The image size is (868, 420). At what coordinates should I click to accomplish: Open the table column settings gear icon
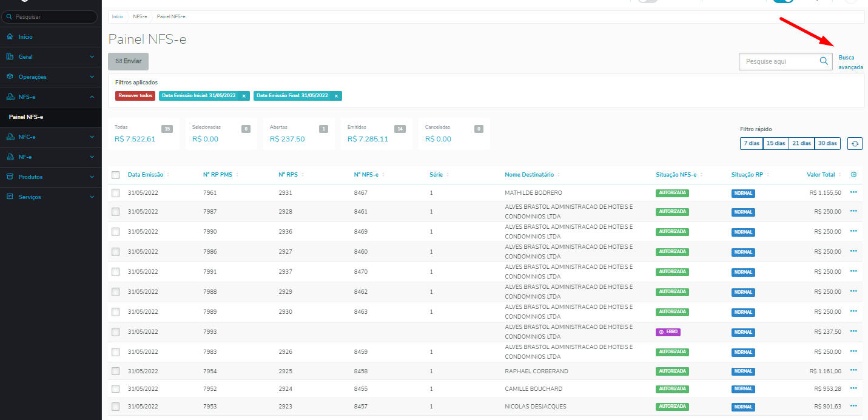point(853,175)
